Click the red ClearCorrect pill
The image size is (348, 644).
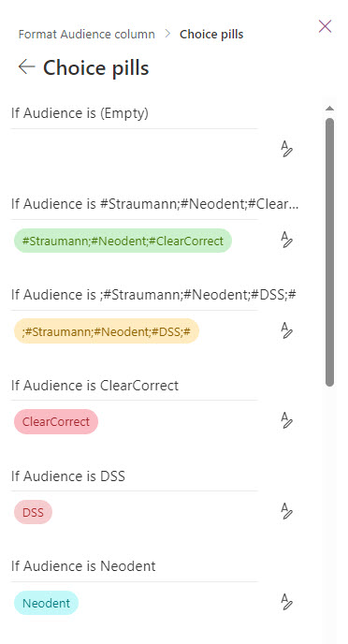point(56,422)
